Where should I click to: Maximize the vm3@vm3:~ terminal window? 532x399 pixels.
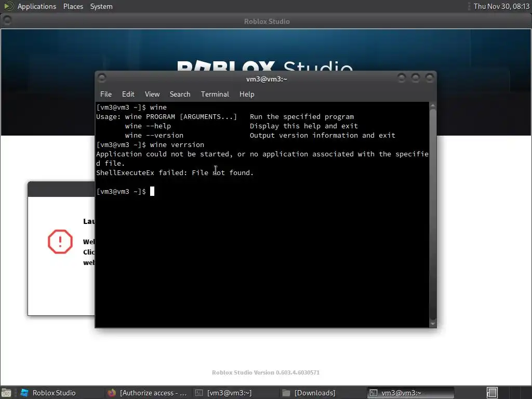(x=415, y=78)
